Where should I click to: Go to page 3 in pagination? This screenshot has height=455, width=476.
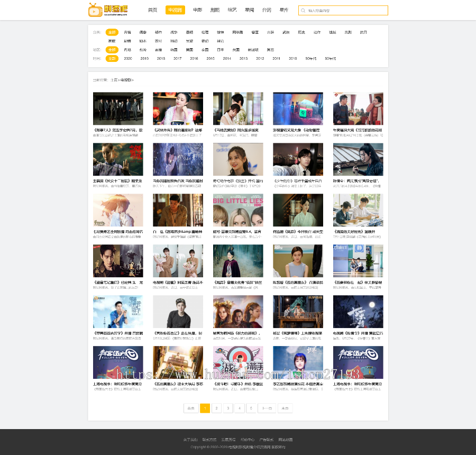(x=228, y=408)
